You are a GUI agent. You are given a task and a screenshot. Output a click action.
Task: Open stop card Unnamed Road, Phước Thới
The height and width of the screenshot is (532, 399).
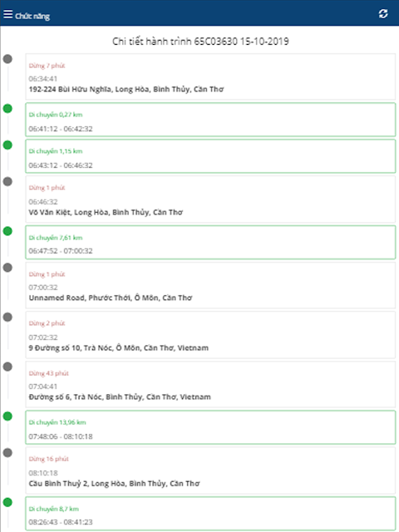coord(210,285)
